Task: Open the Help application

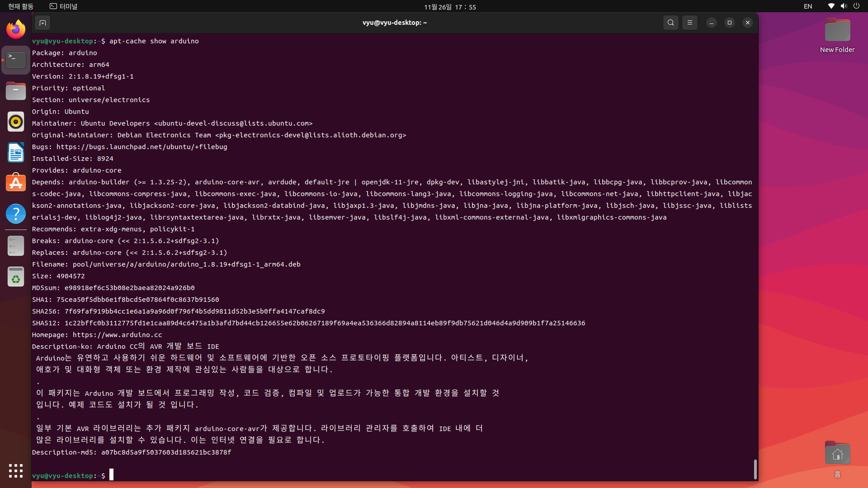Action: point(16,214)
